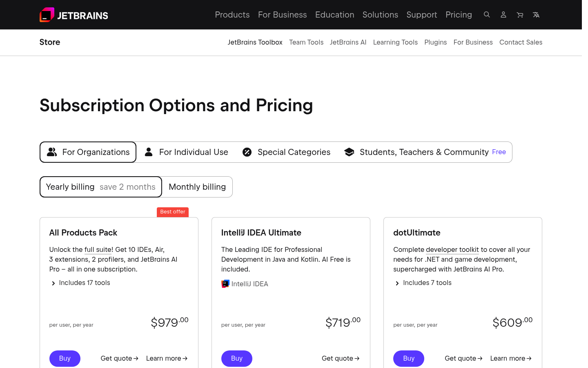Go to JetBrains Toolbox store section
Screen dimensions: 588x368
pyautogui.click(x=255, y=42)
